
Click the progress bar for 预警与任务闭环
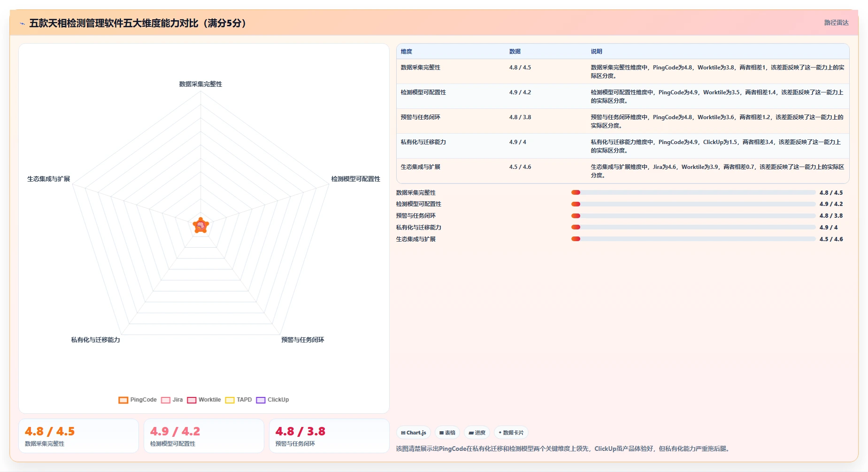pyautogui.click(x=693, y=216)
